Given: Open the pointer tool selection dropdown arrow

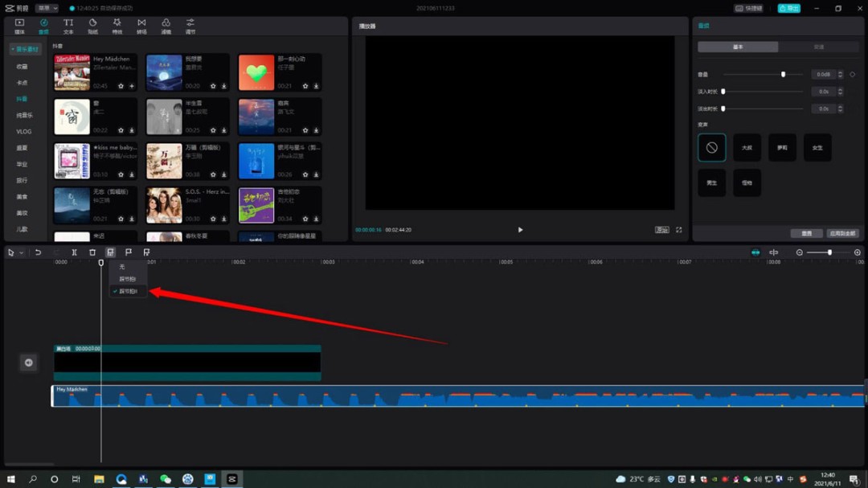Looking at the screenshot, I should click(x=22, y=252).
